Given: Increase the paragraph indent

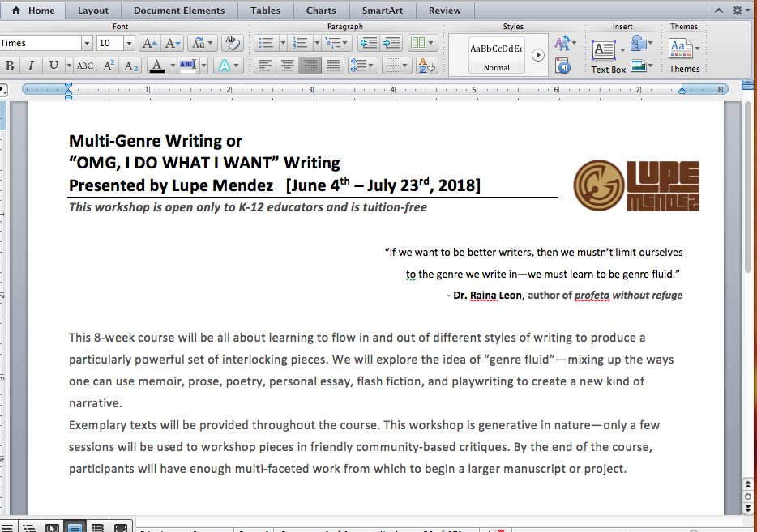Looking at the screenshot, I should 391,44.
